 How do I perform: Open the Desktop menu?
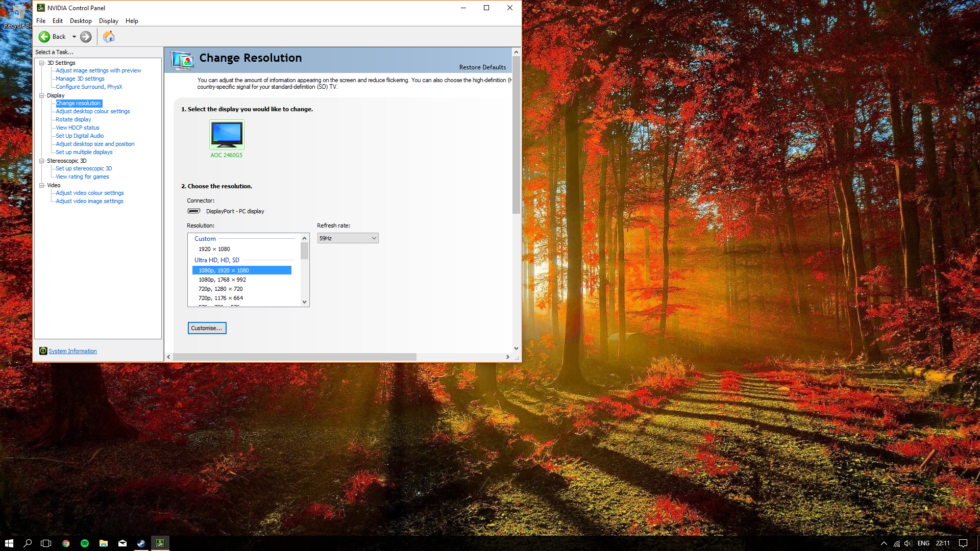click(x=81, y=21)
